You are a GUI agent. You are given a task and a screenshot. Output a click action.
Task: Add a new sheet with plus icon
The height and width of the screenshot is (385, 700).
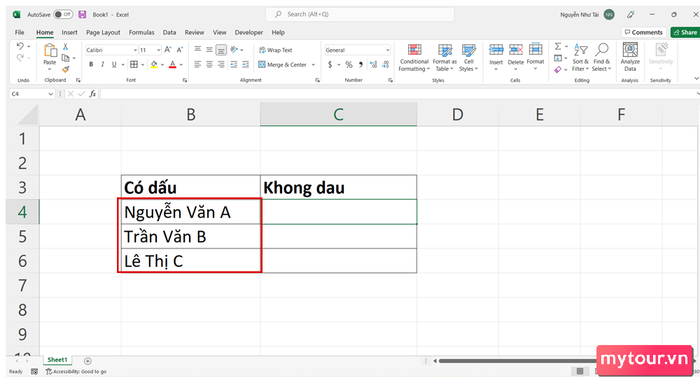click(88, 361)
